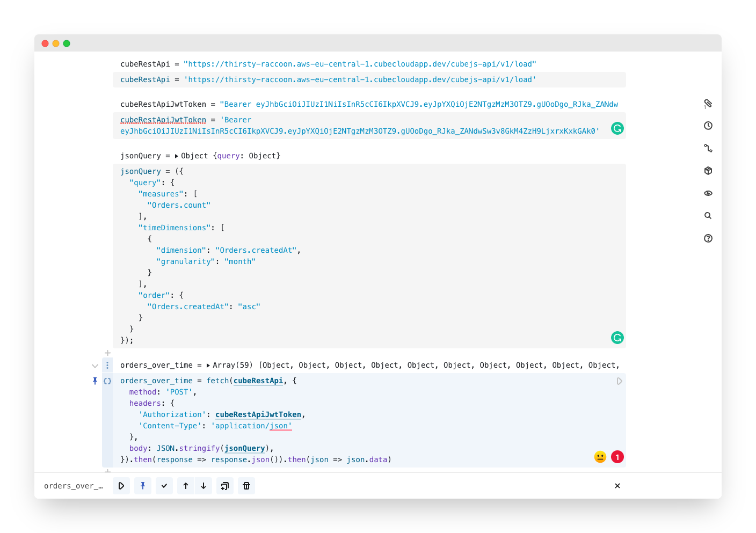Screen dimensions: 756x533
Task: Click the "month" granularity value
Action: [x=240, y=261]
